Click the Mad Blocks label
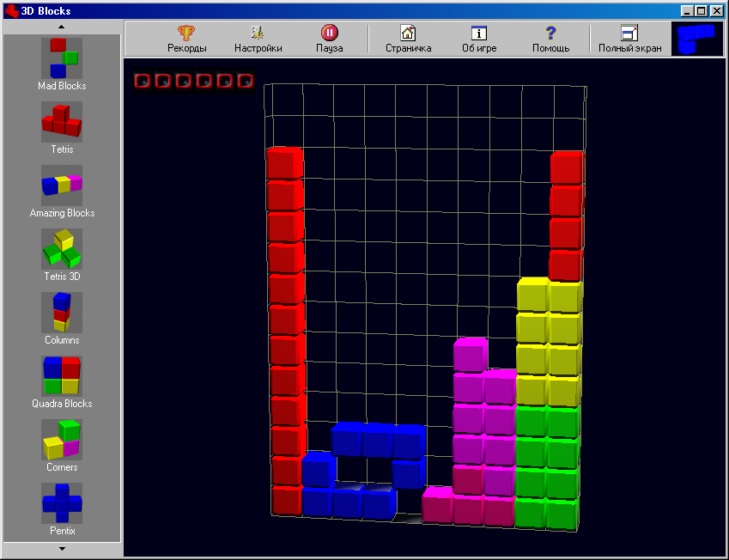729x560 pixels. point(62,86)
